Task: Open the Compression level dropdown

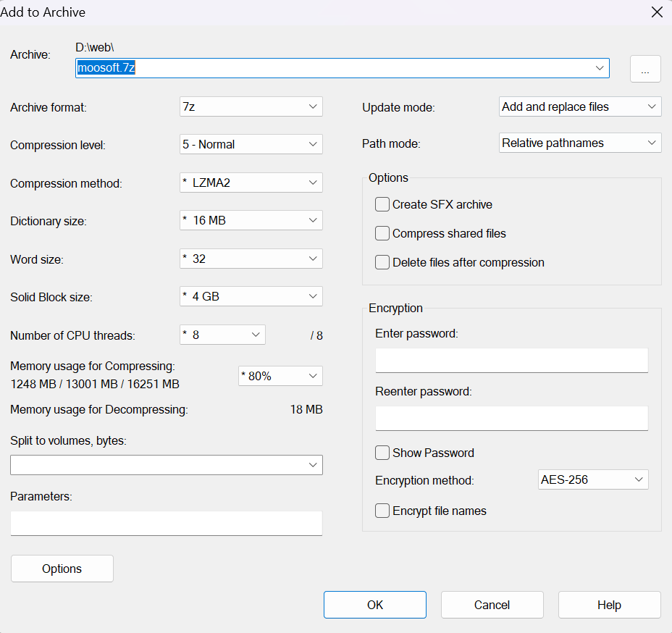Action: click(x=251, y=144)
